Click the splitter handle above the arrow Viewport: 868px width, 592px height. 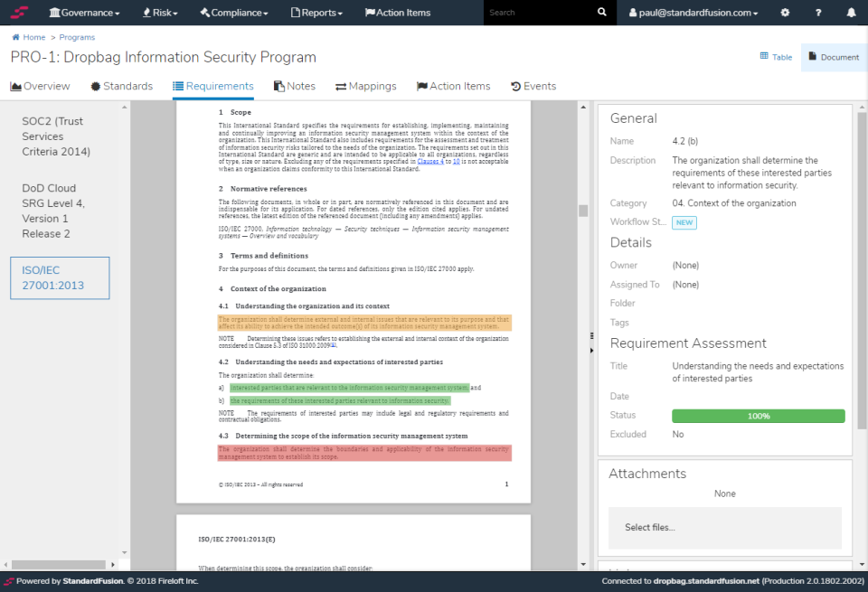click(x=591, y=336)
